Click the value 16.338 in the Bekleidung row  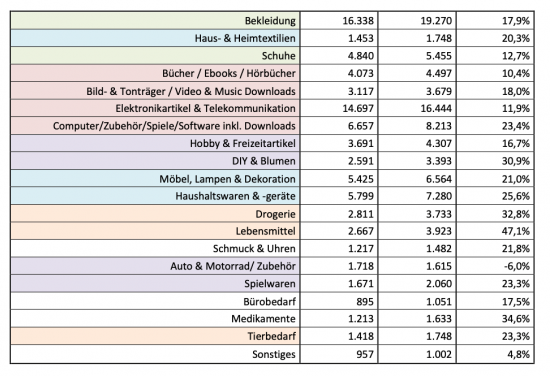tap(358, 21)
